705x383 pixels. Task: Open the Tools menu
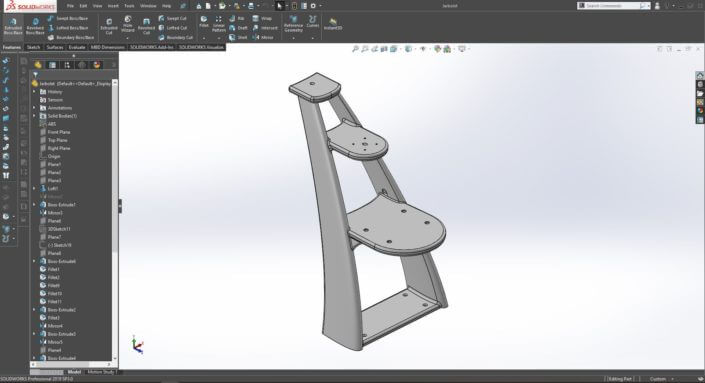129,6
